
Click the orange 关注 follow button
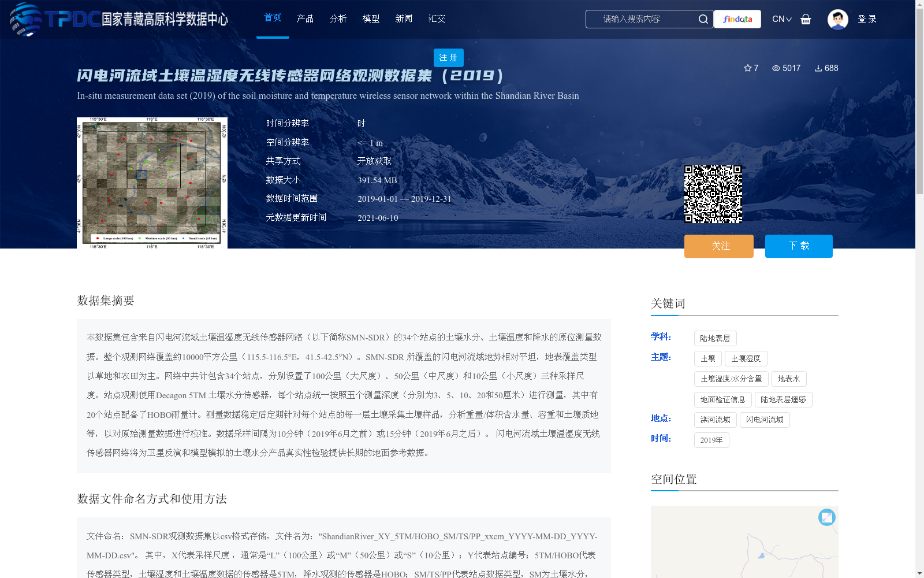[719, 246]
